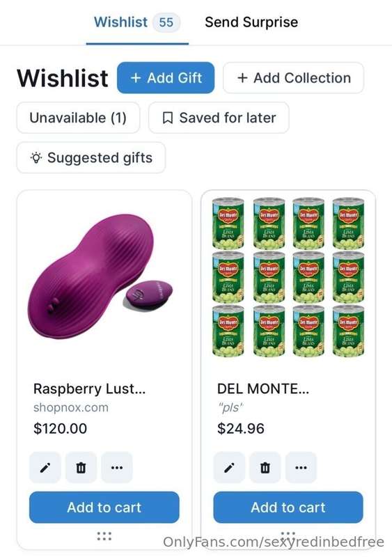Click the Add Collection button

click(294, 78)
